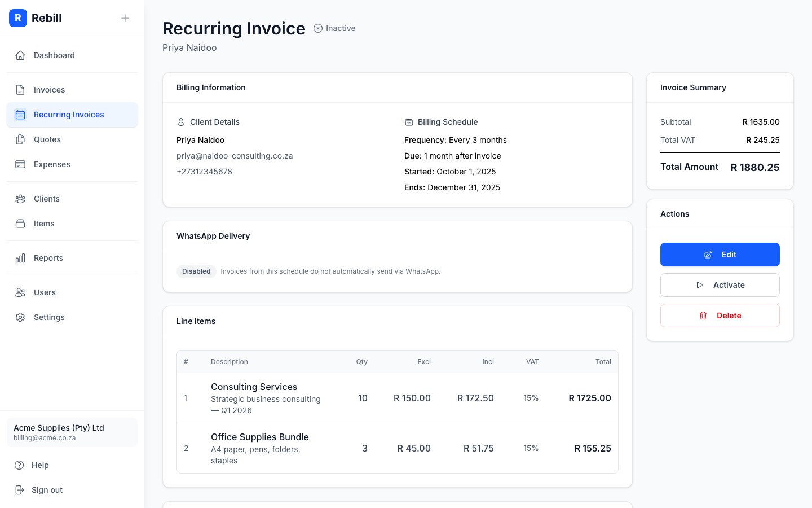Click the Expenses card icon
Viewport: 812px width, 508px height.
[x=20, y=164]
